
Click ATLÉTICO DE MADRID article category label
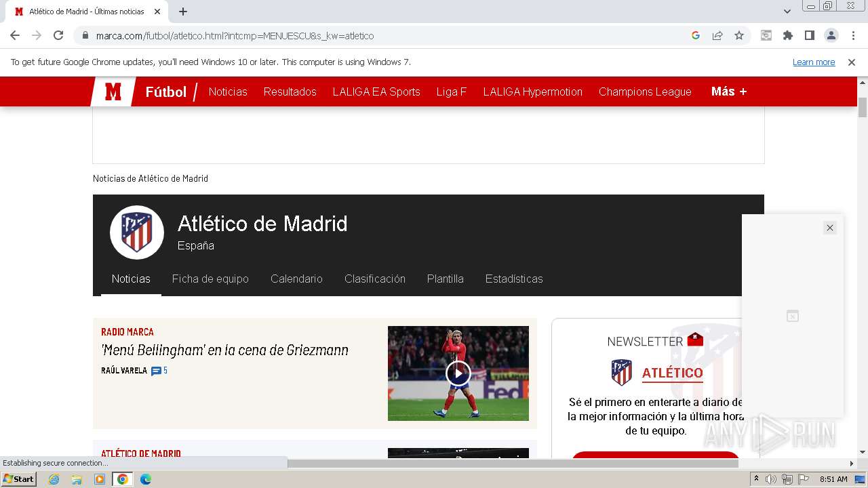point(141,453)
